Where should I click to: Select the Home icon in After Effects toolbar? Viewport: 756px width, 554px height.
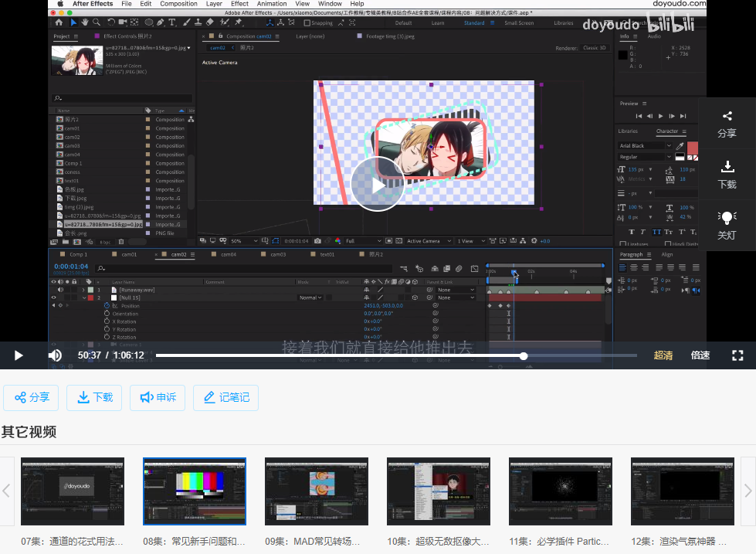pos(59,22)
